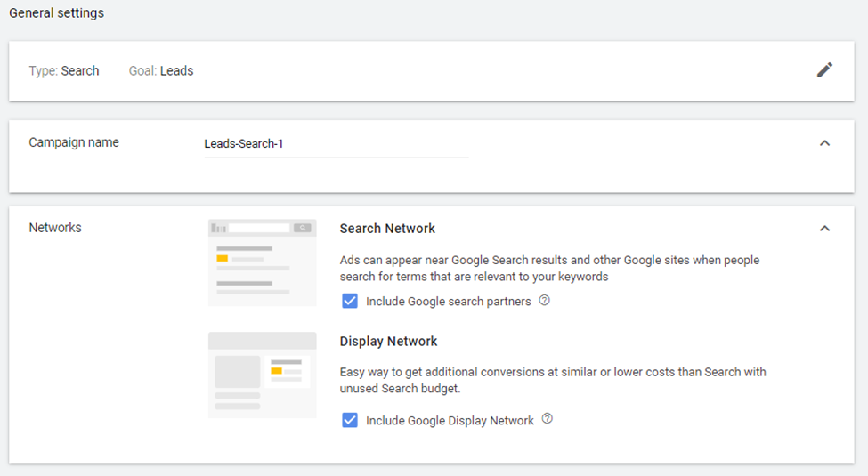
Task: Click the Include Google search partners text
Action: 449,302
